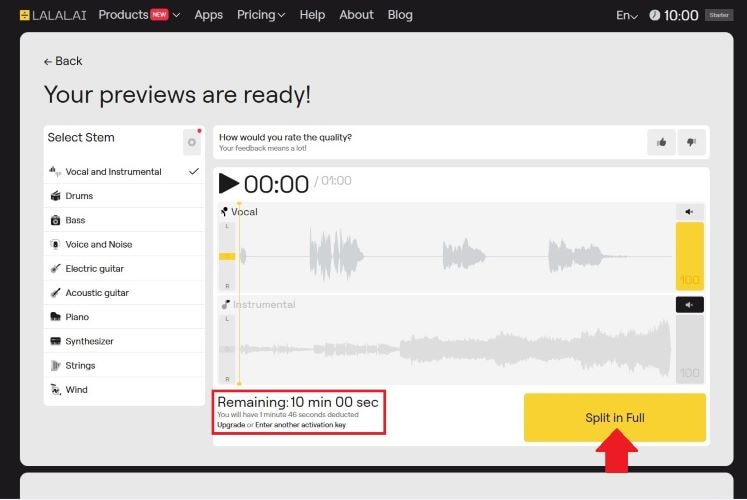Select the Strings stem

[x=124, y=366]
